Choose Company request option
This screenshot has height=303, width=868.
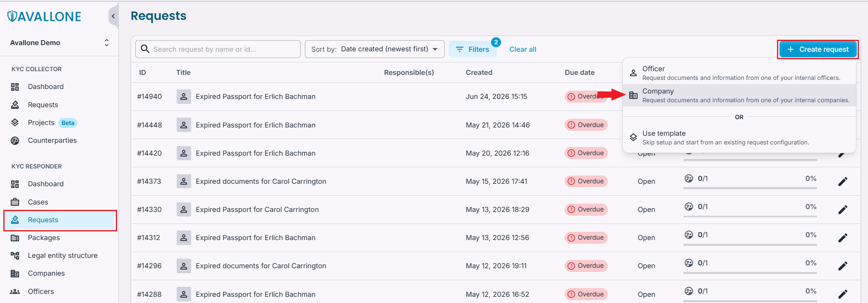739,95
